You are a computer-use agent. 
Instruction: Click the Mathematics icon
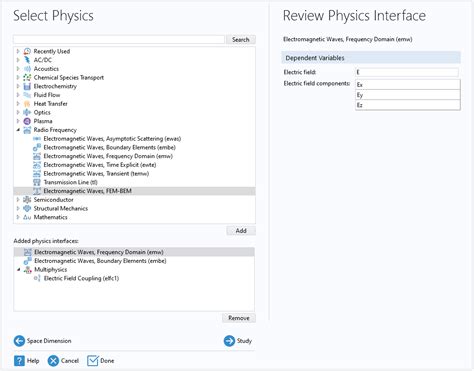pos(27,217)
